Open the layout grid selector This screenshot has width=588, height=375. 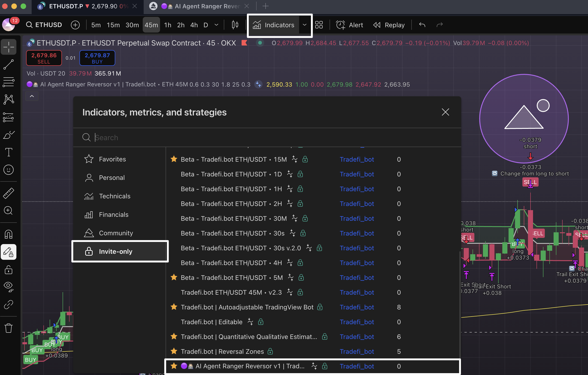pyautogui.click(x=319, y=25)
